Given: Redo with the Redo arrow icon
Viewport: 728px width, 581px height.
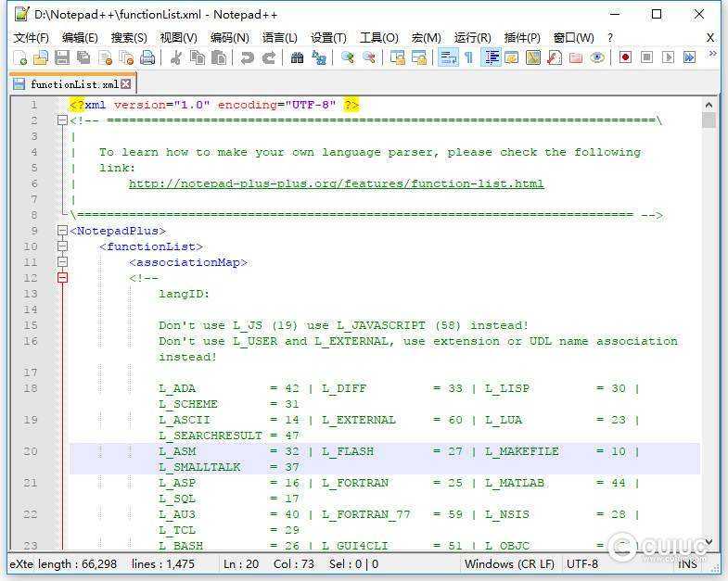Looking at the screenshot, I should 268,57.
